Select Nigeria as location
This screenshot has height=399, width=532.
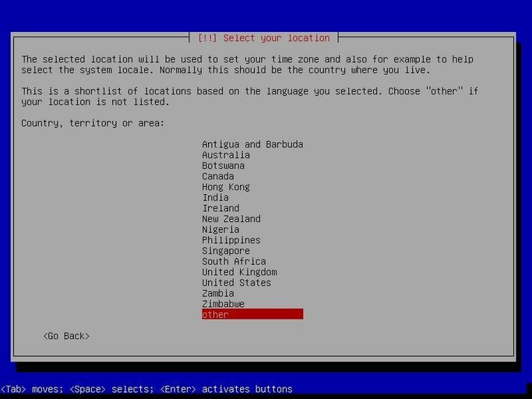click(220, 230)
